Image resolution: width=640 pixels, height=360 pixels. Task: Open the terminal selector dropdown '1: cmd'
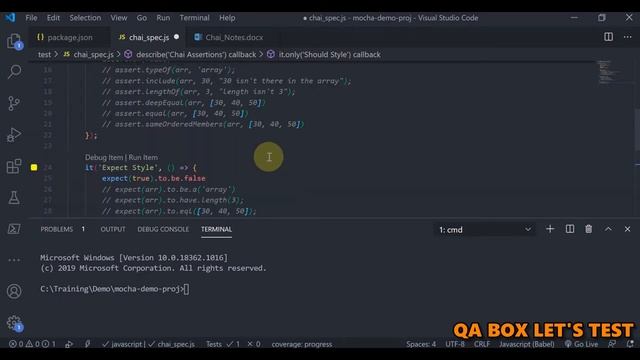(484, 230)
